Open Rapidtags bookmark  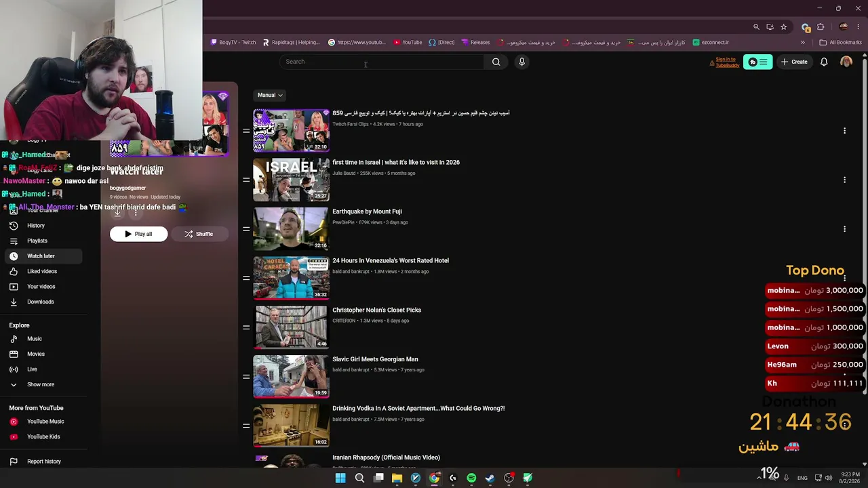(x=291, y=42)
